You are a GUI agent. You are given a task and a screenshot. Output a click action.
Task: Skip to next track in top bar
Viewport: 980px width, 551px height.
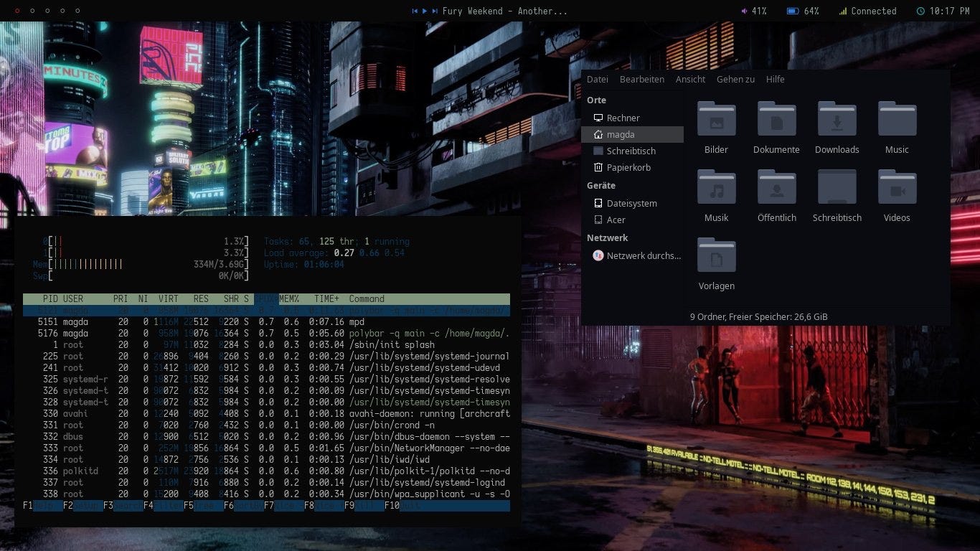pyautogui.click(x=435, y=11)
